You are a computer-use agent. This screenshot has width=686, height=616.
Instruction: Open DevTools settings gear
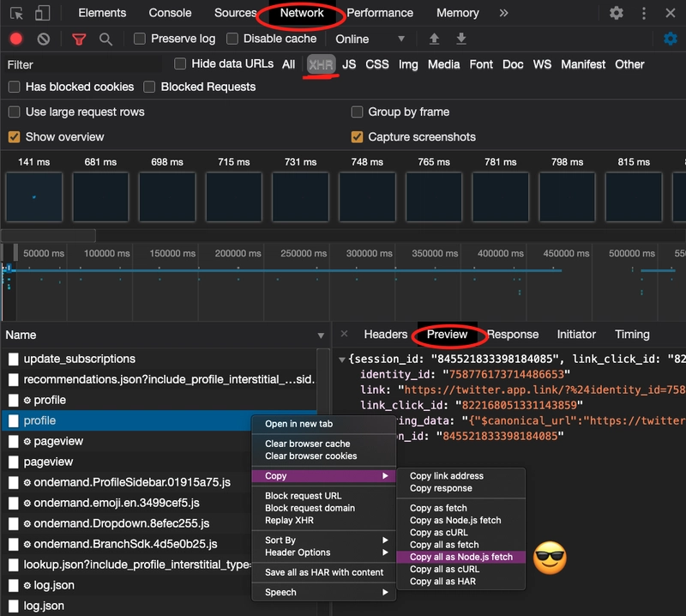click(617, 13)
